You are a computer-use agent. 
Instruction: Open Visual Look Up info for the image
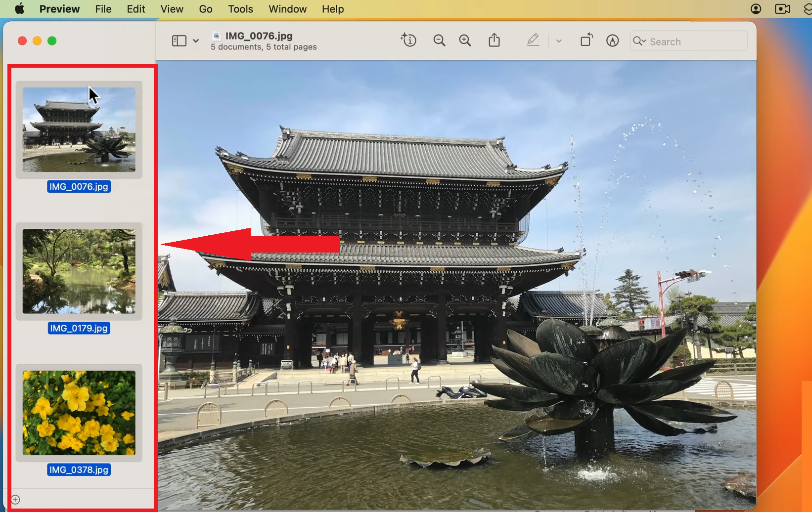pos(408,40)
